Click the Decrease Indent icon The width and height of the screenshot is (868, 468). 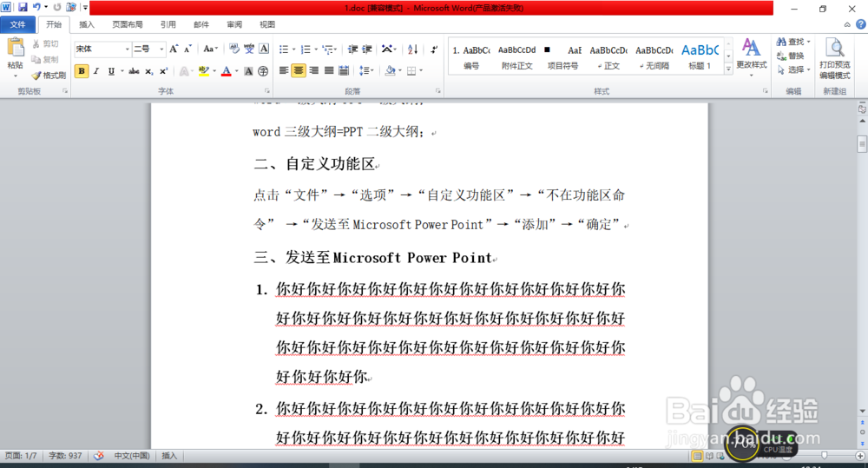click(x=352, y=49)
